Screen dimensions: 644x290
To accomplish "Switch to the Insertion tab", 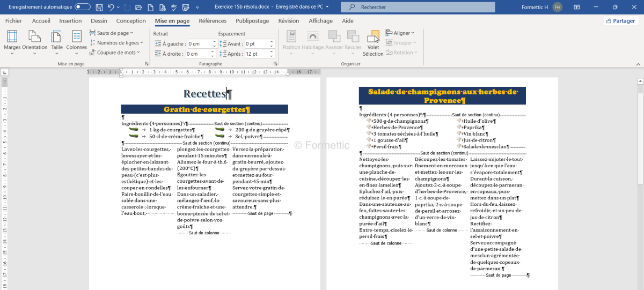I will point(70,21).
